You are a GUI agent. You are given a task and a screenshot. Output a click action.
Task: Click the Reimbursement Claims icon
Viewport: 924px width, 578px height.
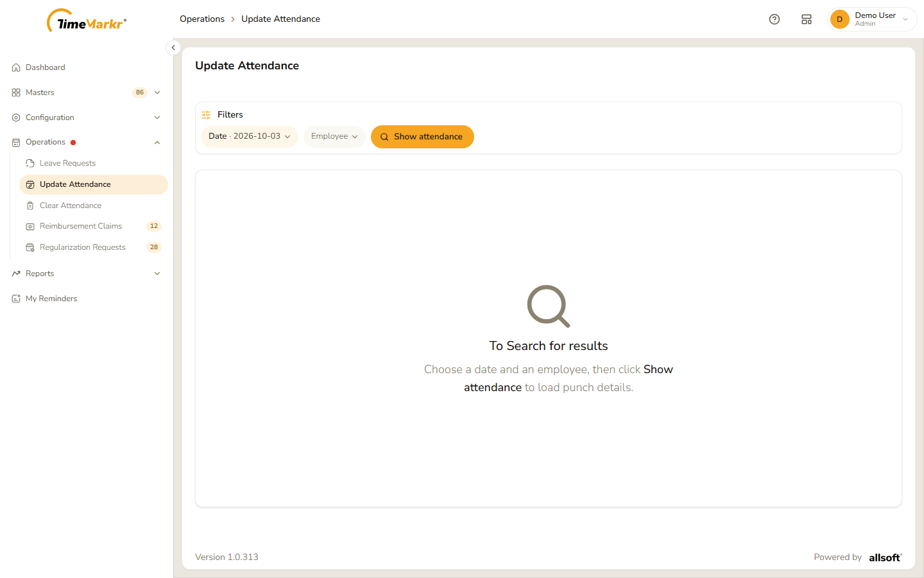tap(30, 226)
